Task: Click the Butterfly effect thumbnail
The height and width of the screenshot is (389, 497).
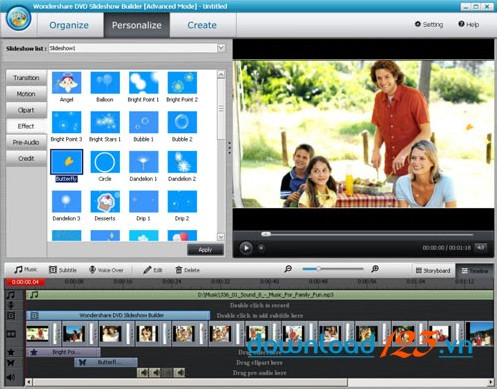Action: 66,162
